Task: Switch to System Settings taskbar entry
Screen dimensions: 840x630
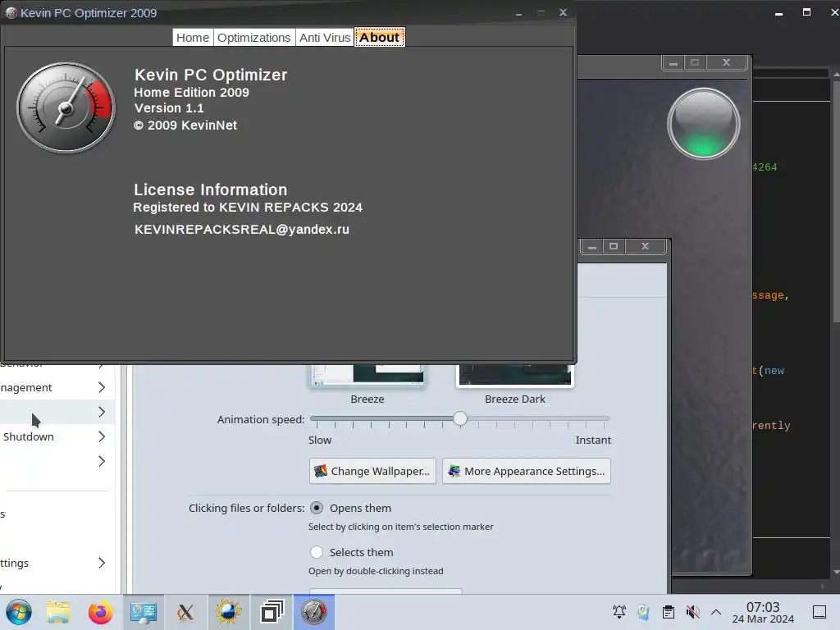Action: [143, 612]
